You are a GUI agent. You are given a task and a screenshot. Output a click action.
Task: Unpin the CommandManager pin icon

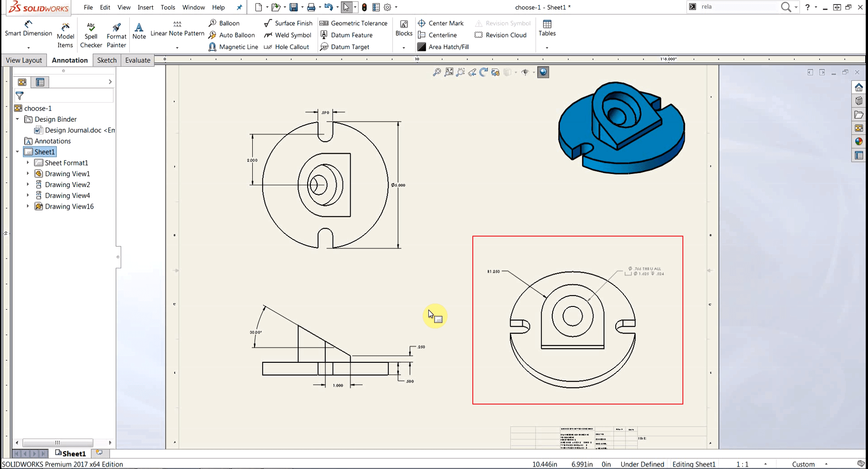click(x=240, y=7)
